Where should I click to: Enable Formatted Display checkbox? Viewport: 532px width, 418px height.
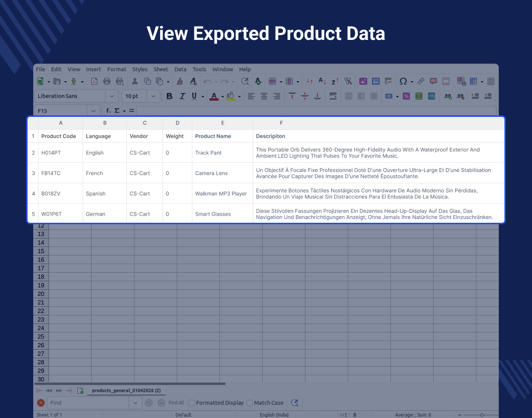point(192,403)
